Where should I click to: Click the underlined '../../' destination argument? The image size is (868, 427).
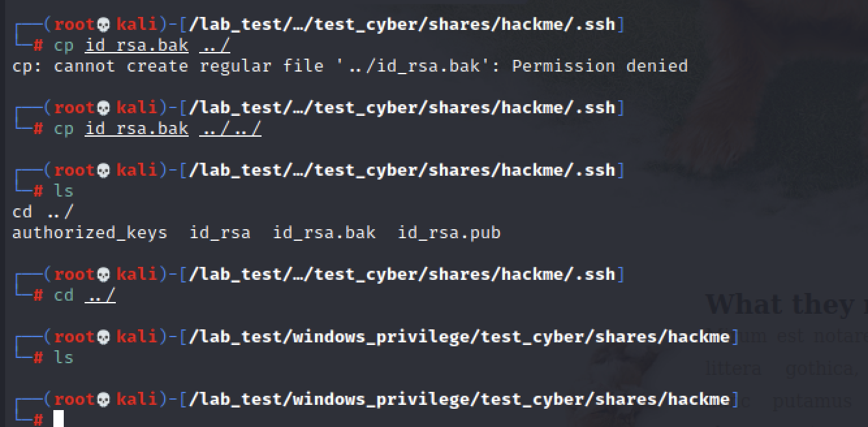[x=230, y=128]
